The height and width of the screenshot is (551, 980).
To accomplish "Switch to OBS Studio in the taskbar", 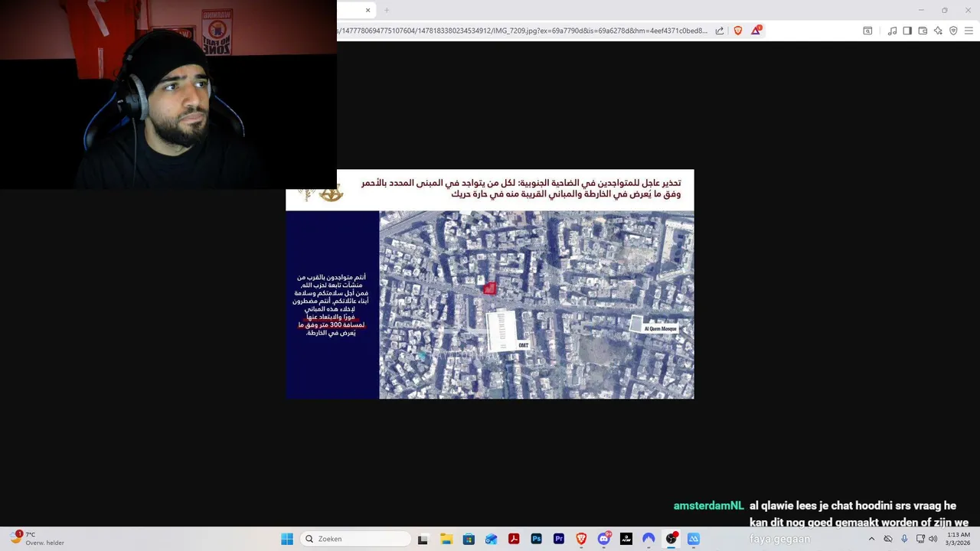I will click(671, 539).
